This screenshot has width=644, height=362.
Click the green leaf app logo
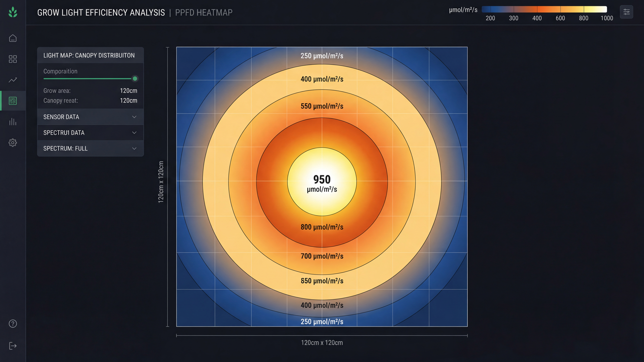13,12
